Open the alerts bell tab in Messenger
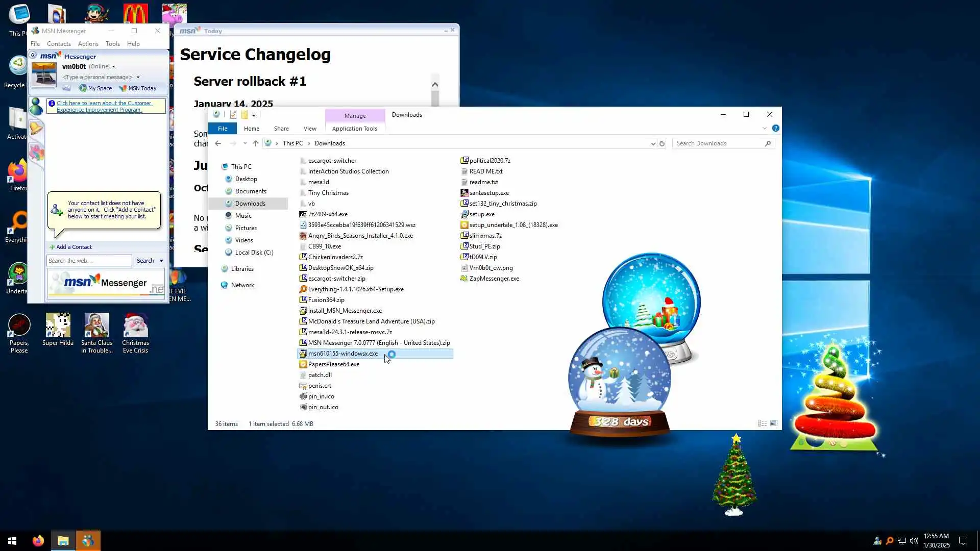Viewport: 980px width, 551px height. (x=36, y=129)
